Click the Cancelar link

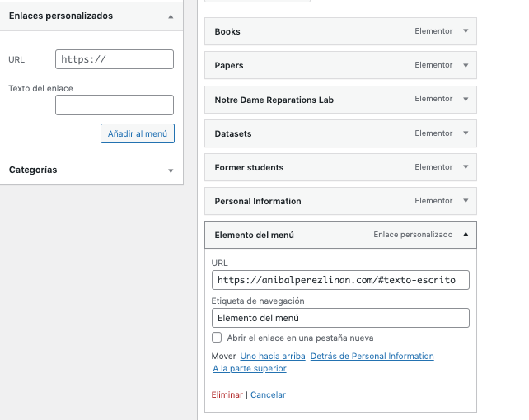click(x=269, y=394)
